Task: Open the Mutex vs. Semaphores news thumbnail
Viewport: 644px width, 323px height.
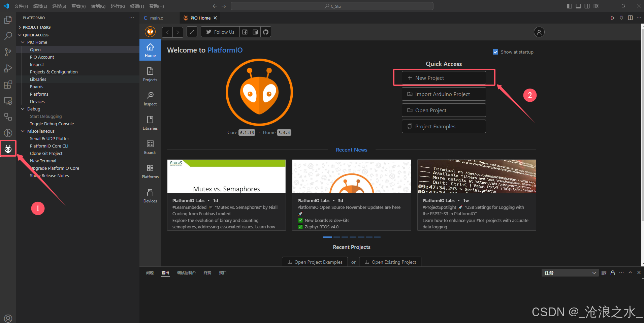Action: pyautogui.click(x=226, y=176)
